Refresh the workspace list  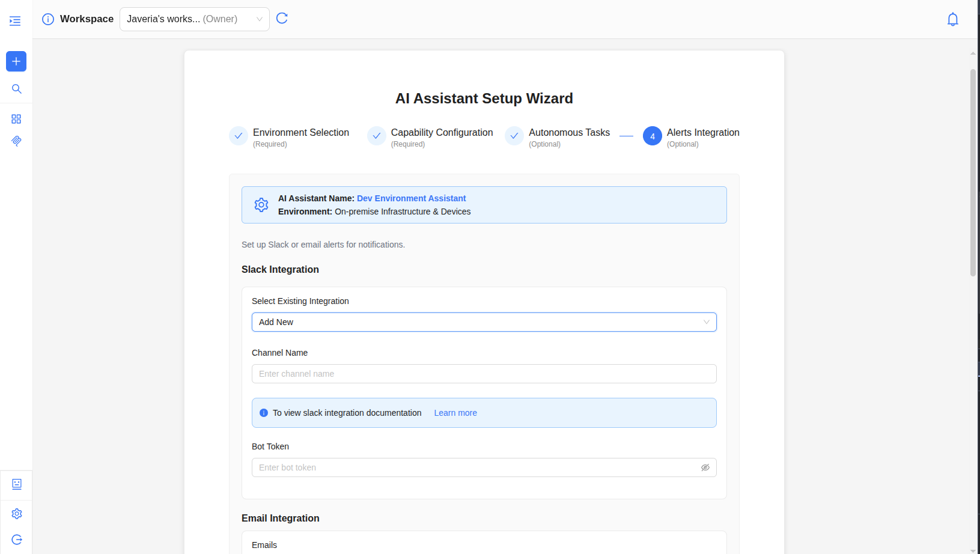pyautogui.click(x=282, y=19)
